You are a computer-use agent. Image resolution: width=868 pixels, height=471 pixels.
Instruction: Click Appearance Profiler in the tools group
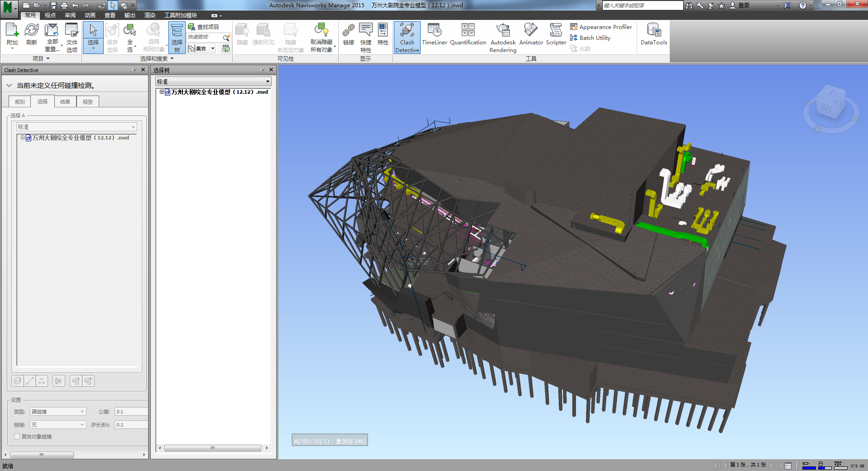601,27
